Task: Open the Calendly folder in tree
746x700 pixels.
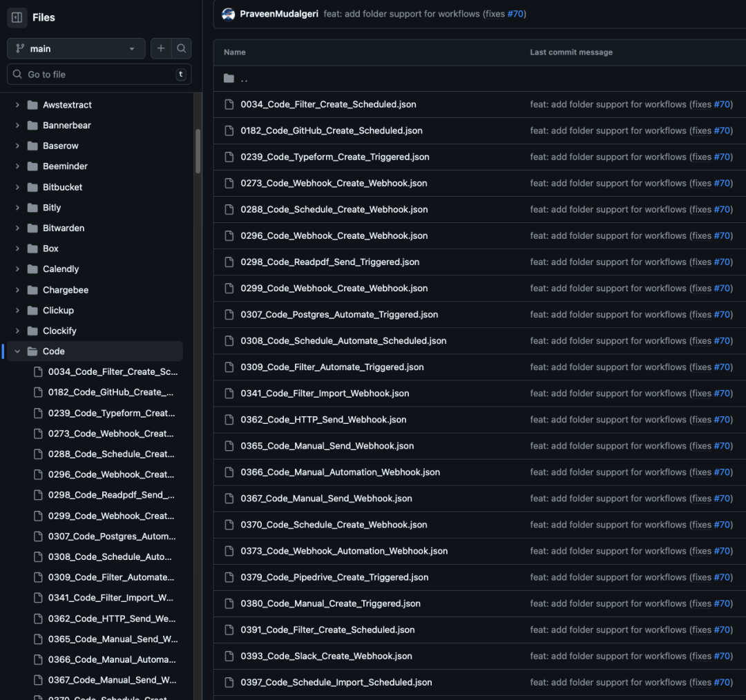Action: [61, 269]
